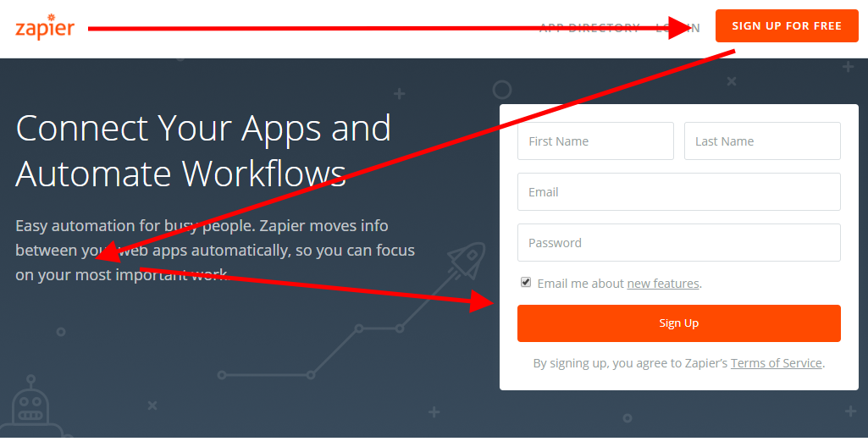Click the large circle outline above the signup form
Viewport: 868px width, 447px height.
point(502,89)
